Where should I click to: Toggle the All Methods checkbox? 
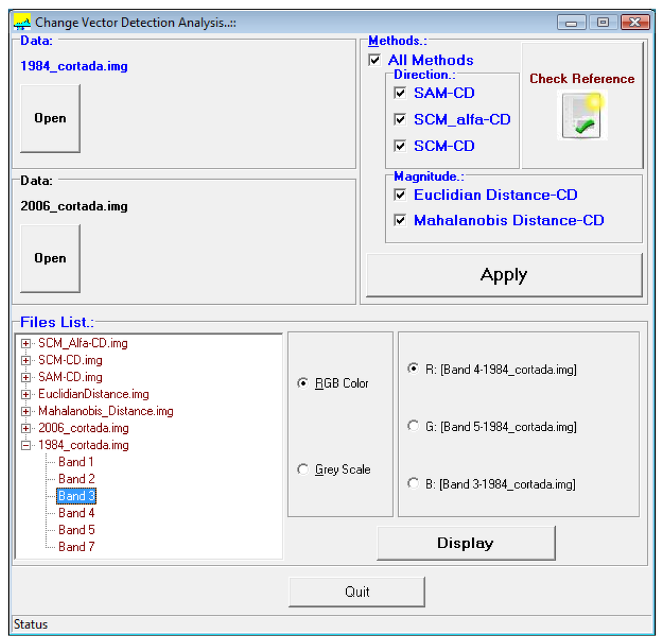[x=375, y=60]
